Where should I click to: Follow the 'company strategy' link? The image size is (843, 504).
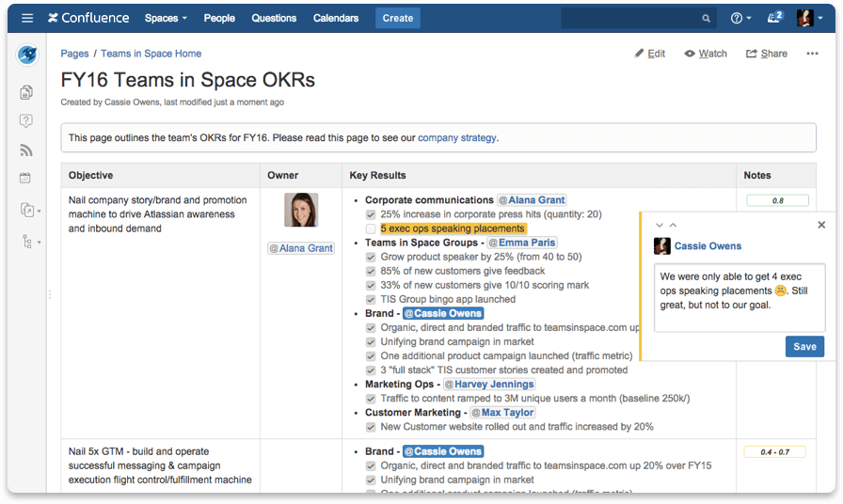click(x=456, y=137)
